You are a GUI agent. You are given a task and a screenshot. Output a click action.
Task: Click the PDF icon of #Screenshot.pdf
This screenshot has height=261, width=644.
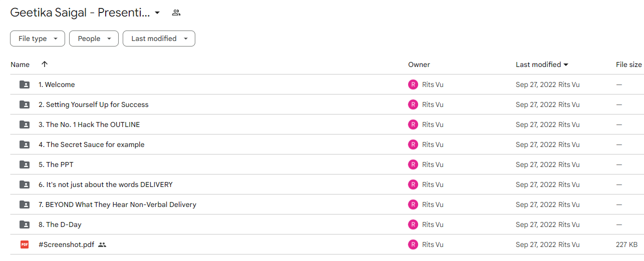25,244
